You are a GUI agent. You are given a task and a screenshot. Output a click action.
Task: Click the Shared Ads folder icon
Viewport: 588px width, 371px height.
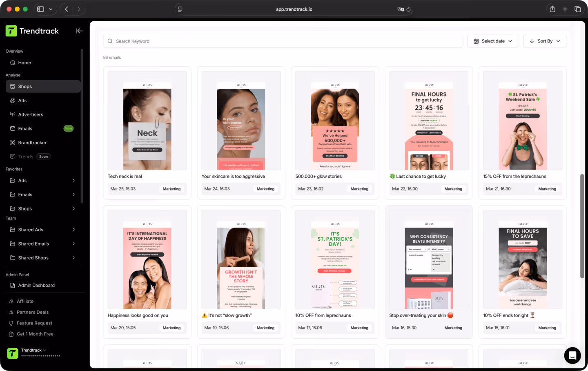point(13,230)
